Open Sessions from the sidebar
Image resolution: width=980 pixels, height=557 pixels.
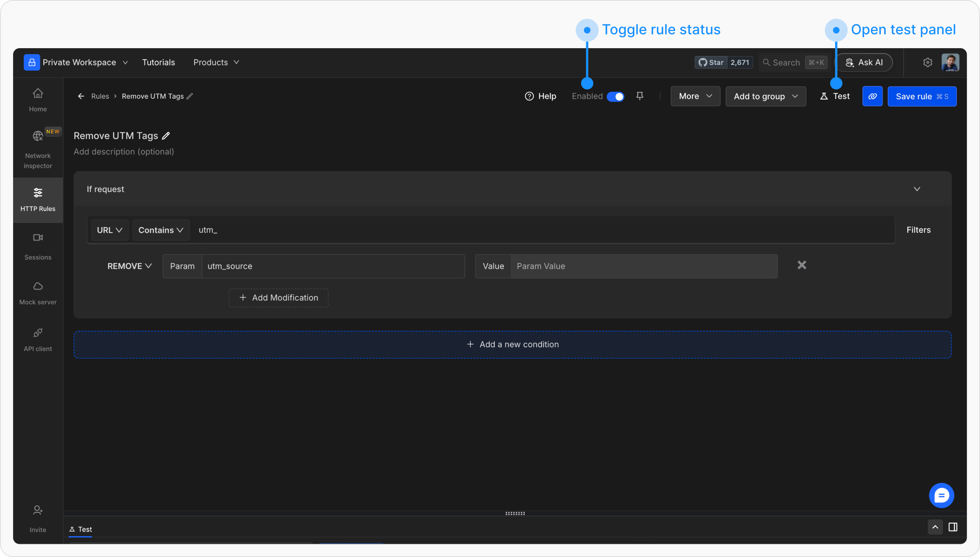pos(38,246)
